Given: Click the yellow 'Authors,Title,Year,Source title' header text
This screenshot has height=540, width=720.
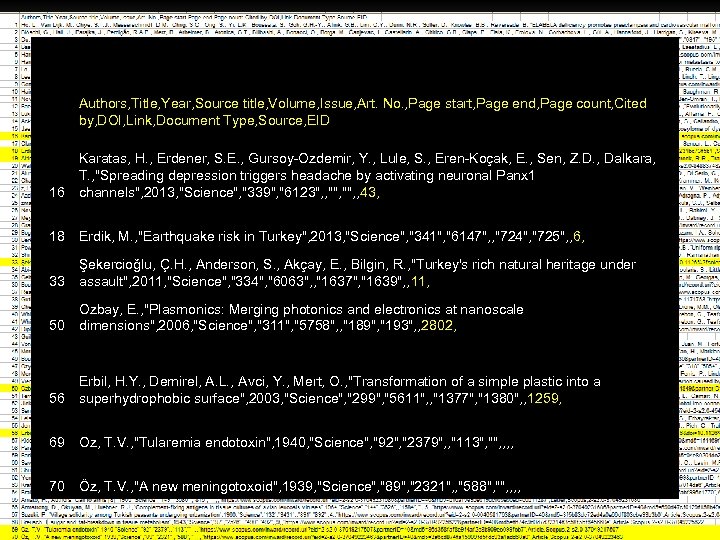Looking at the screenshot, I should [172, 103].
